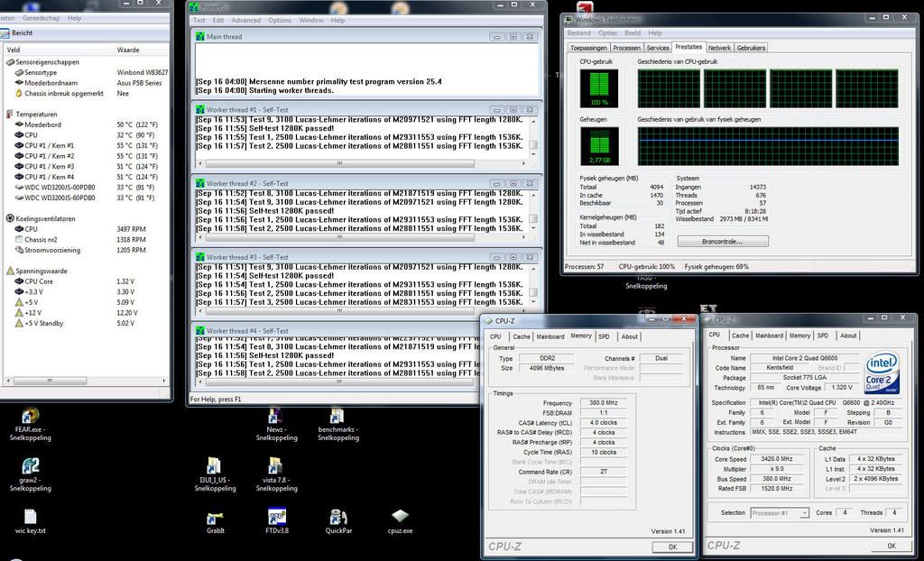The image size is (924, 561).
Task: Select the wic key.txt file icon
Action: coord(30,517)
